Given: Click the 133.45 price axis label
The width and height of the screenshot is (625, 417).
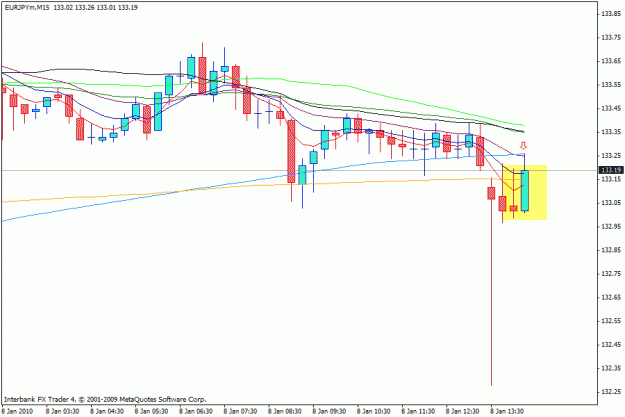Looking at the screenshot, I should click(x=611, y=108).
